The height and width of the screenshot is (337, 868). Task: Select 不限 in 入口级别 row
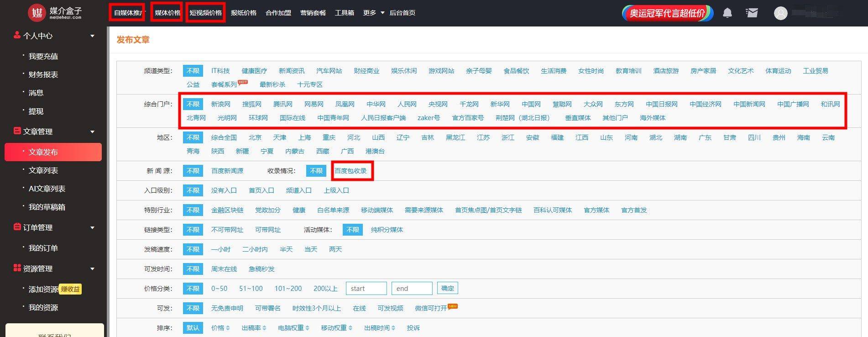193,190
